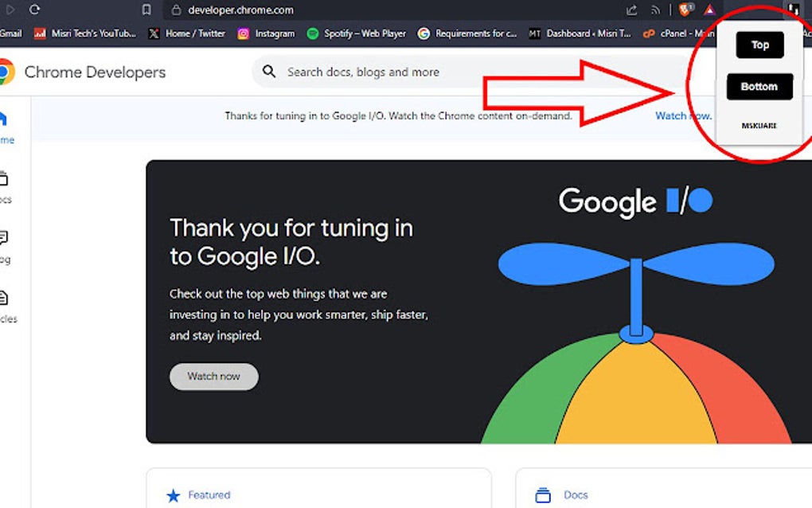
Task: Open the Requirements for c... bookmark
Action: (467, 33)
